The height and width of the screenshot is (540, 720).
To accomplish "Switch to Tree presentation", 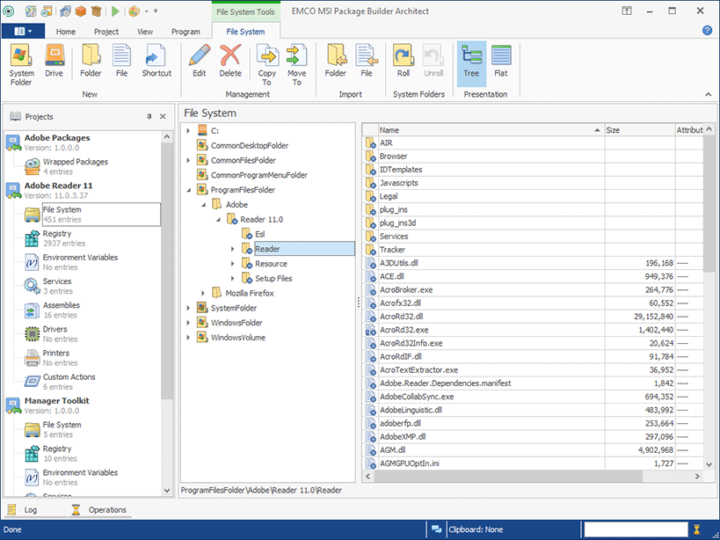I will pyautogui.click(x=471, y=63).
